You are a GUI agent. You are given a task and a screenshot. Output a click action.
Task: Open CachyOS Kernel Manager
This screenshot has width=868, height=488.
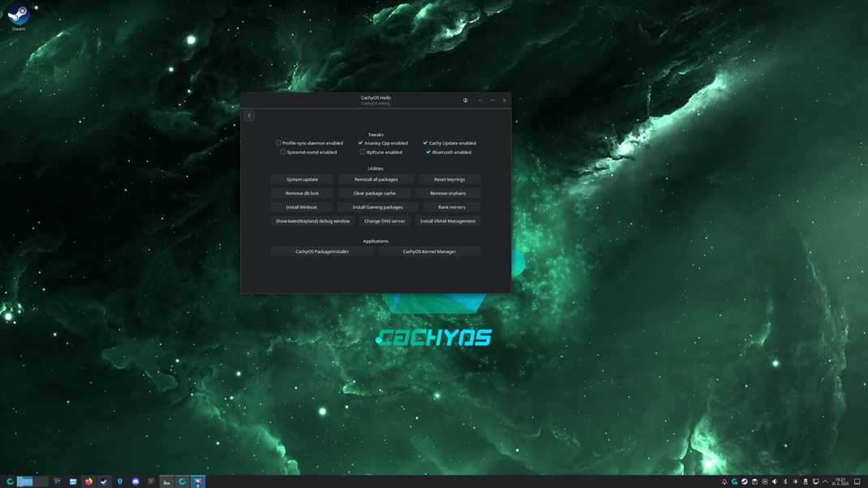[x=429, y=251]
